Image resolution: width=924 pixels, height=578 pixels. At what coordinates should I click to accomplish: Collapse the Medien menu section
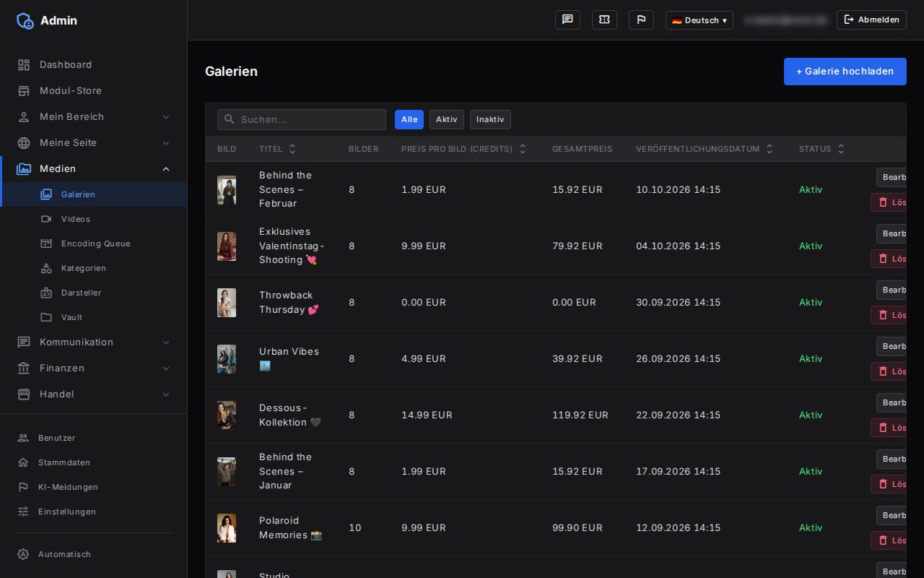click(x=94, y=169)
